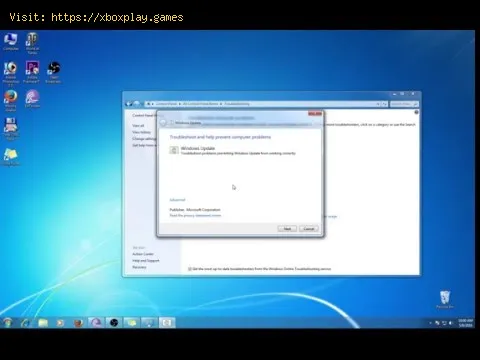Open the address bar history dropdown arrow

(x=378, y=104)
